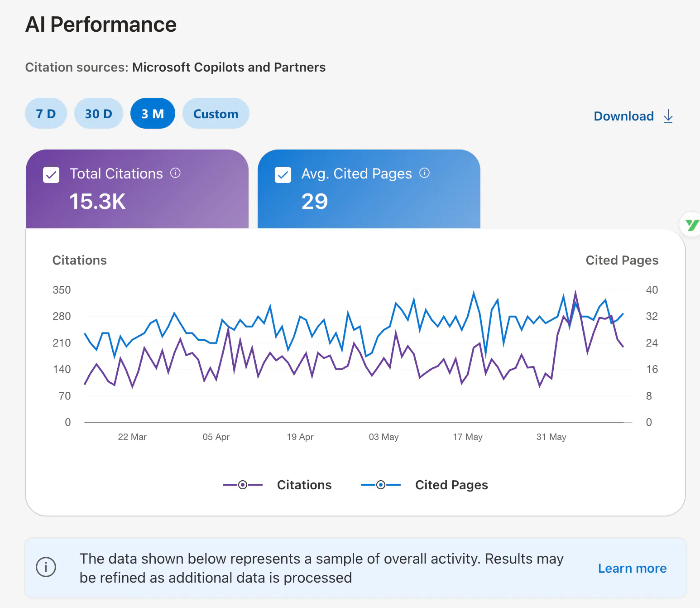Screen dimensions: 700x608
Task: Select the 7 D time range
Action: (x=46, y=113)
